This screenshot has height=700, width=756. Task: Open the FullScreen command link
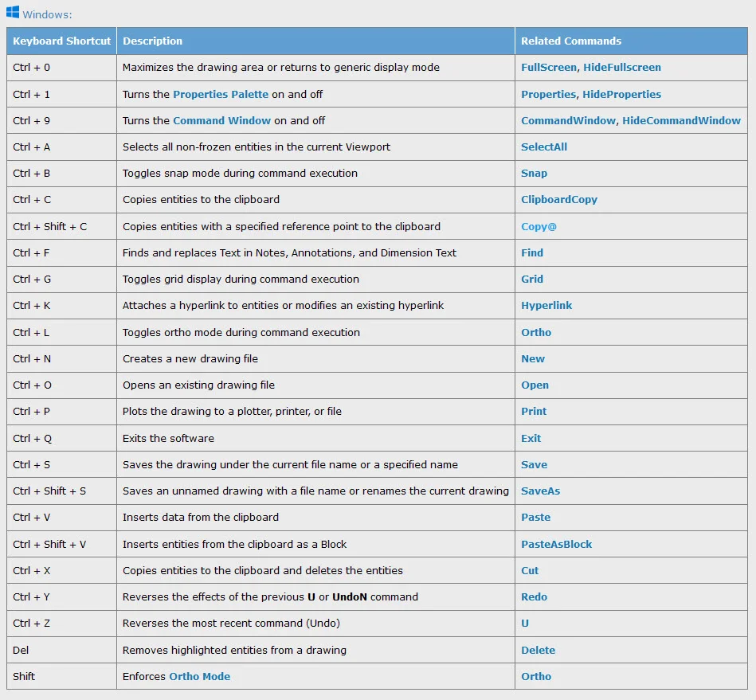[548, 68]
